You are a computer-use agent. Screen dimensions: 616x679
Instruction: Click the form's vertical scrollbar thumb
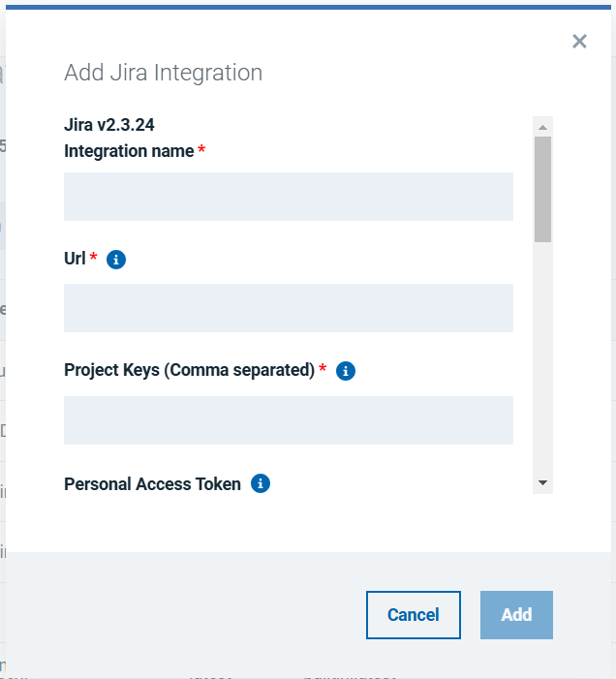coord(542,189)
